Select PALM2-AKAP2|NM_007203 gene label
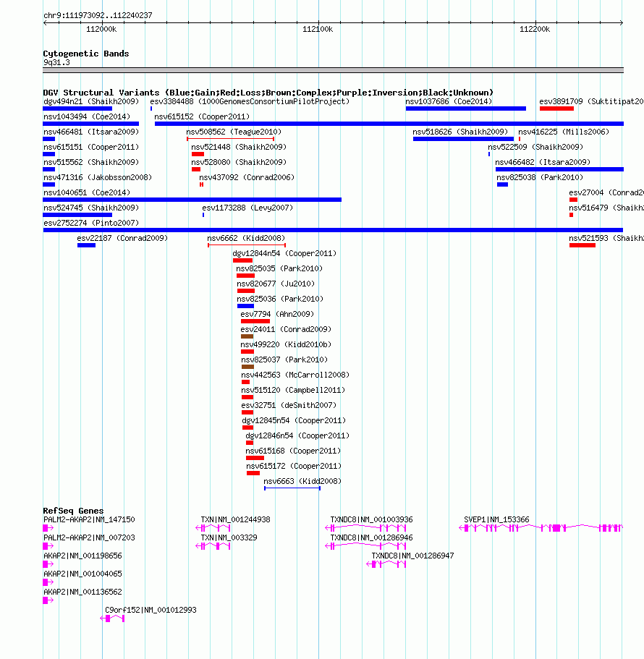The width and height of the screenshot is (644, 659). 89,537
